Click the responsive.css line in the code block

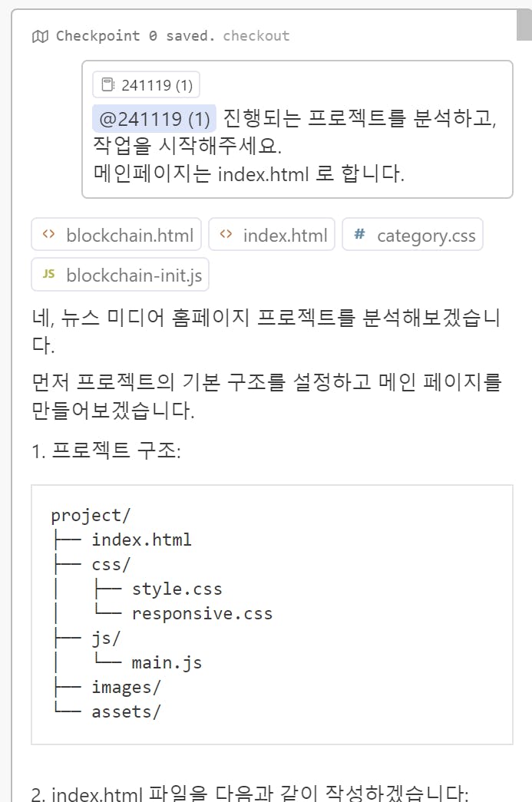point(202,614)
